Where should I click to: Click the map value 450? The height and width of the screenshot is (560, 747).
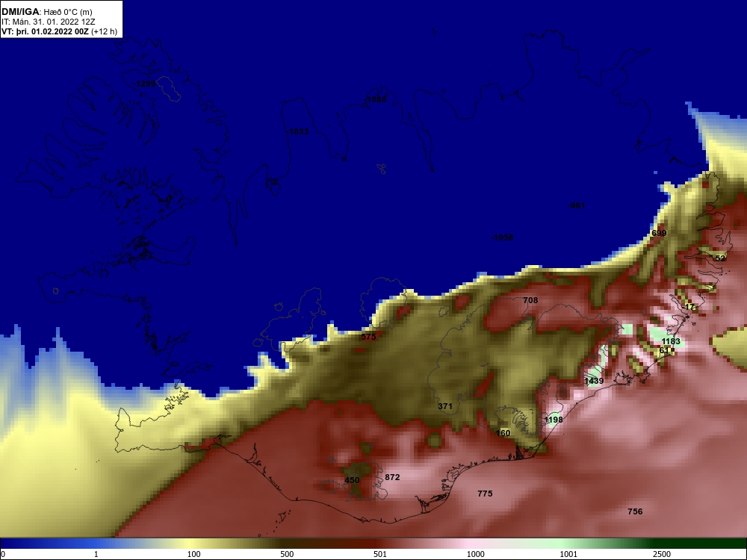point(352,479)
